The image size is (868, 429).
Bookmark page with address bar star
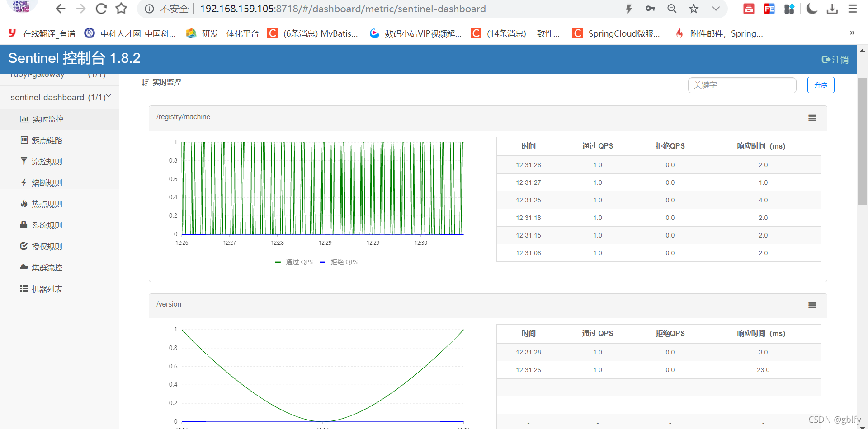click(x=693, y=9)
